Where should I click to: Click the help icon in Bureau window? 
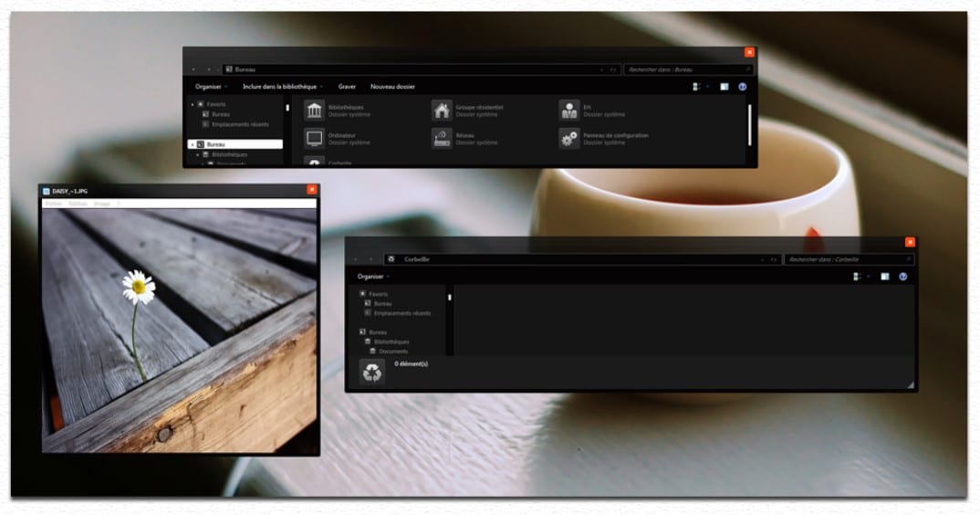[743, 87]
